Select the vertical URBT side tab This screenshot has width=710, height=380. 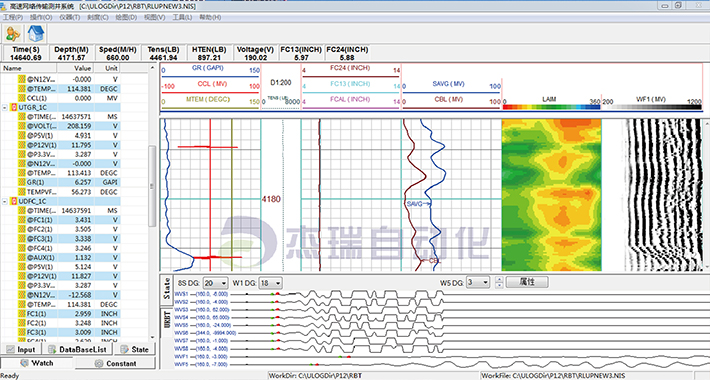tap(167, 320)
